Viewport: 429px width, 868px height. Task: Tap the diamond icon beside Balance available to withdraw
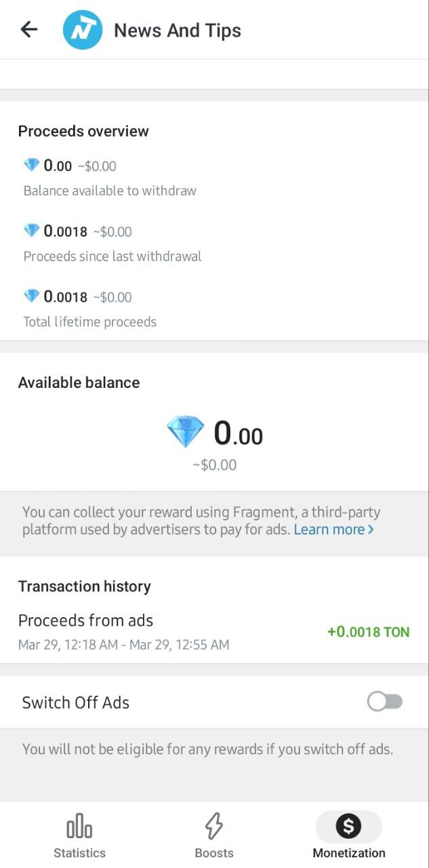pyautogui.click(x=32, y=165)
